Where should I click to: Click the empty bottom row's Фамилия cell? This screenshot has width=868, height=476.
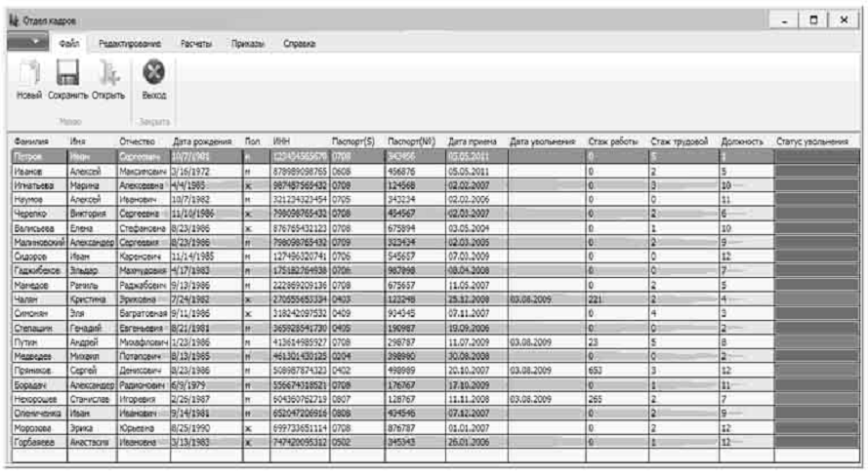39,456
